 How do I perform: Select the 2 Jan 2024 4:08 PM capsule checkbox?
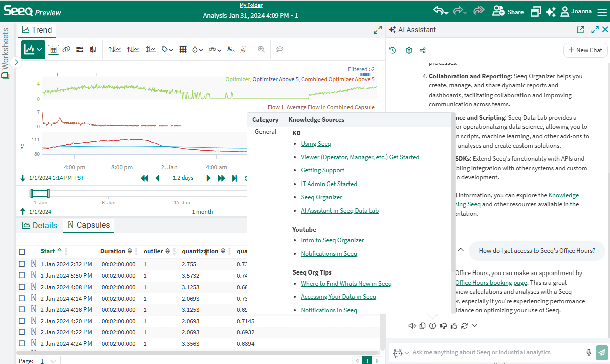[22, 287]
